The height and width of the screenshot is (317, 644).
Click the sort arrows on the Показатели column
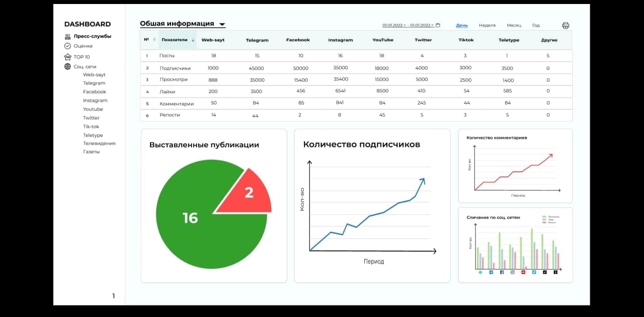[193, 40]
